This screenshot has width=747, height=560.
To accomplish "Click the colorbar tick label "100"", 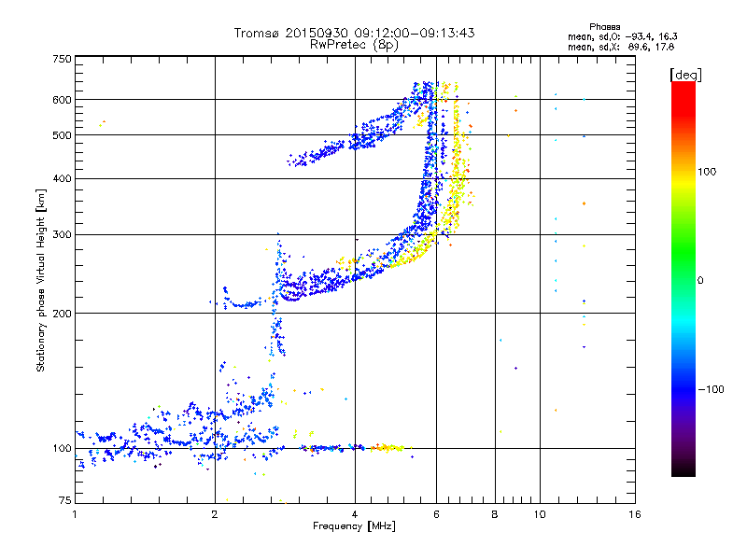I will 707,172.
